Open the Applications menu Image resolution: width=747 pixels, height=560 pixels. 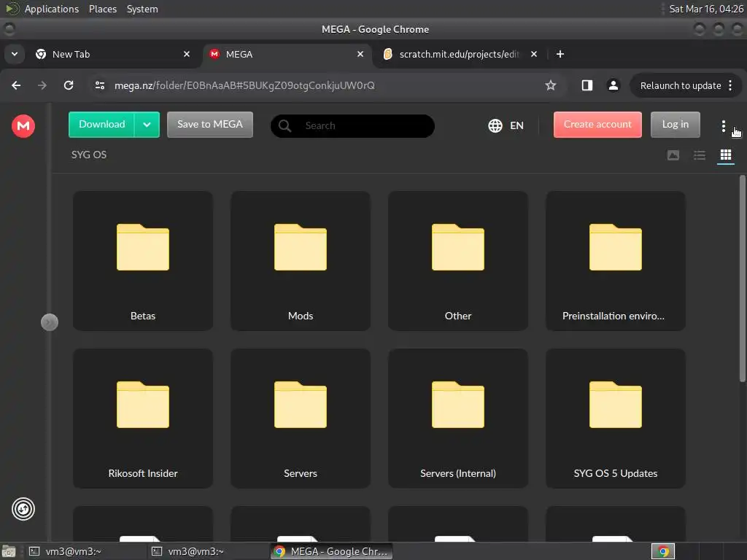tap(52, 9)
